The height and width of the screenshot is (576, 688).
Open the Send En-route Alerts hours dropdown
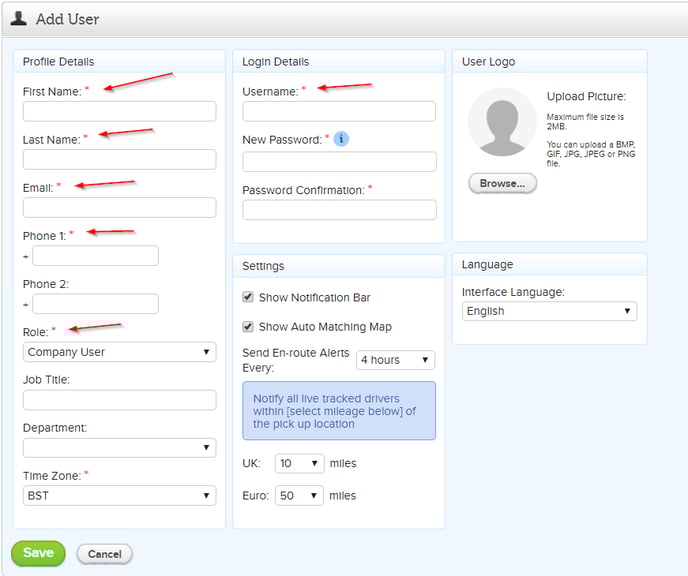tap(395, 360)
